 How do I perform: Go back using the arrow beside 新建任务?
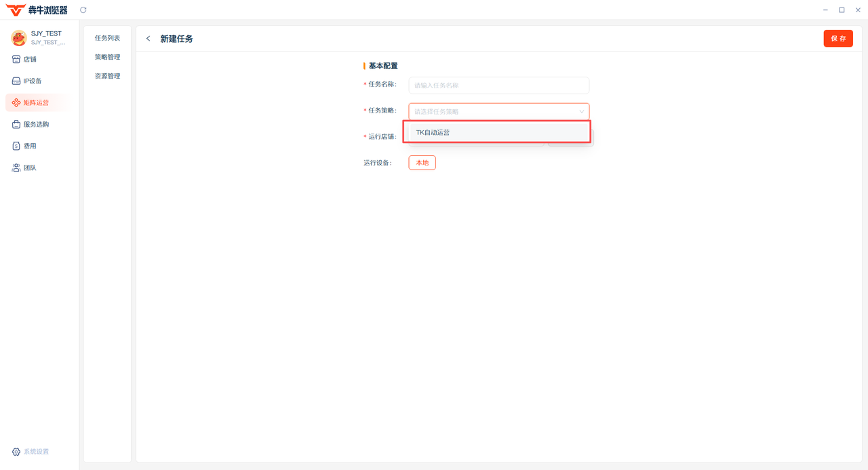[x=149, y=39]
